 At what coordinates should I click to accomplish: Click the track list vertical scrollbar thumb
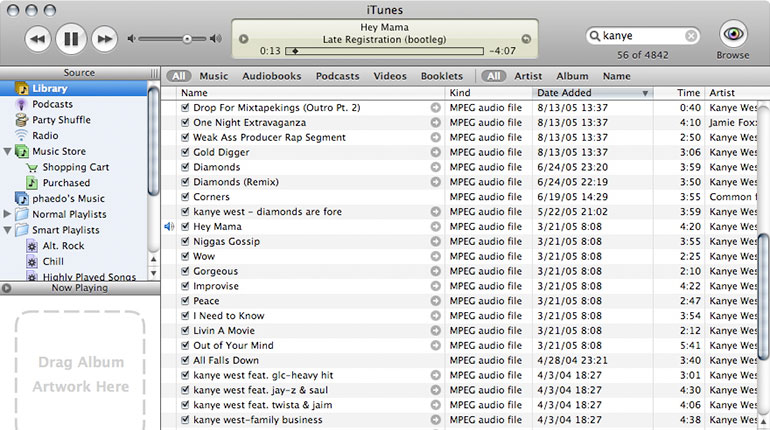tap(764, 297)
